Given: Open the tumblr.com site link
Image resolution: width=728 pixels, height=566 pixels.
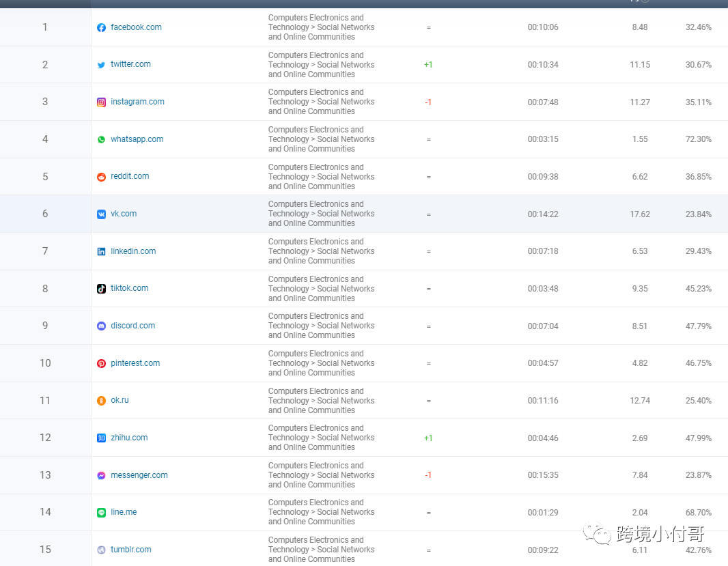Looking at the screenshot, I should coord(130,550).
